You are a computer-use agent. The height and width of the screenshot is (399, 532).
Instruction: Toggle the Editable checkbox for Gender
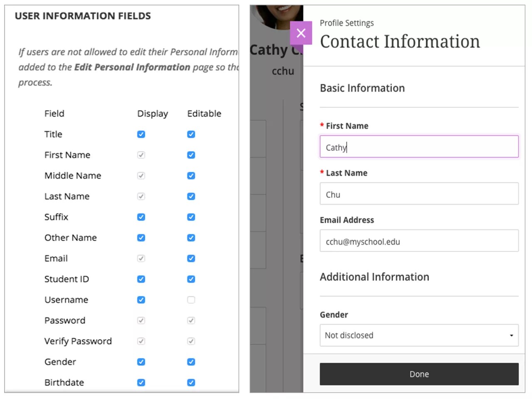[191, 362]
